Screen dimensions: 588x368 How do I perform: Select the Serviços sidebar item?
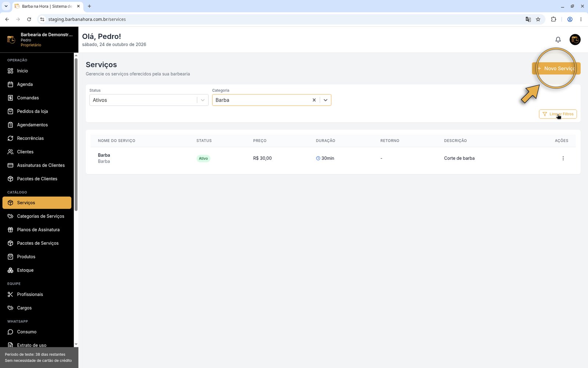pyautogui.click(x=37, y=203)
